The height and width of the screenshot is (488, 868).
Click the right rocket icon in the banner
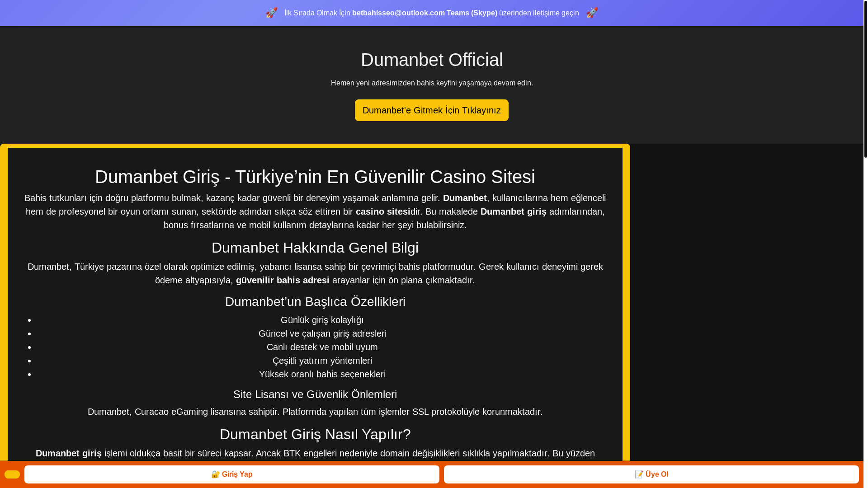[x=592, y=13]
